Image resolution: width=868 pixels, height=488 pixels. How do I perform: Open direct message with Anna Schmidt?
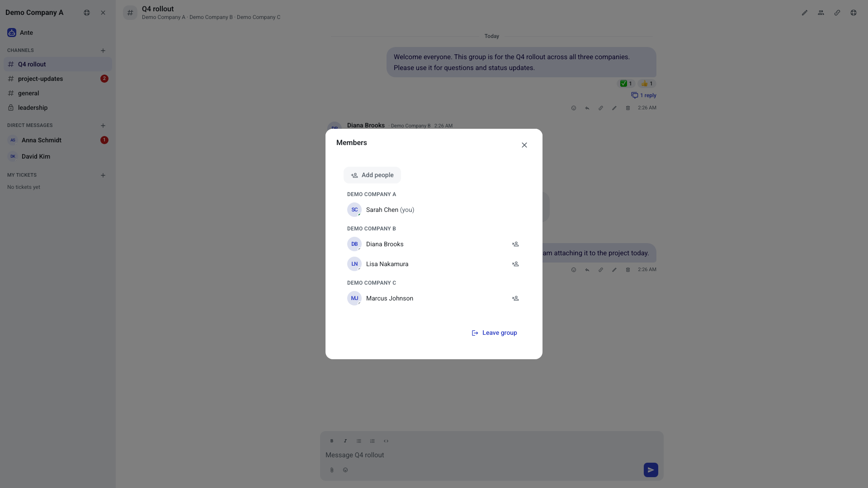pos(58,140)
